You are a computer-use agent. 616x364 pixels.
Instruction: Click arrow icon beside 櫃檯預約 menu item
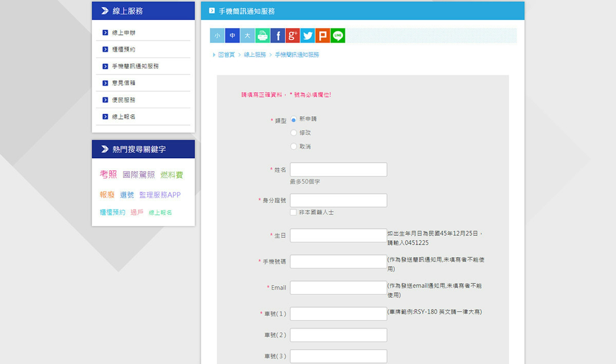click(x=105, y=49)
